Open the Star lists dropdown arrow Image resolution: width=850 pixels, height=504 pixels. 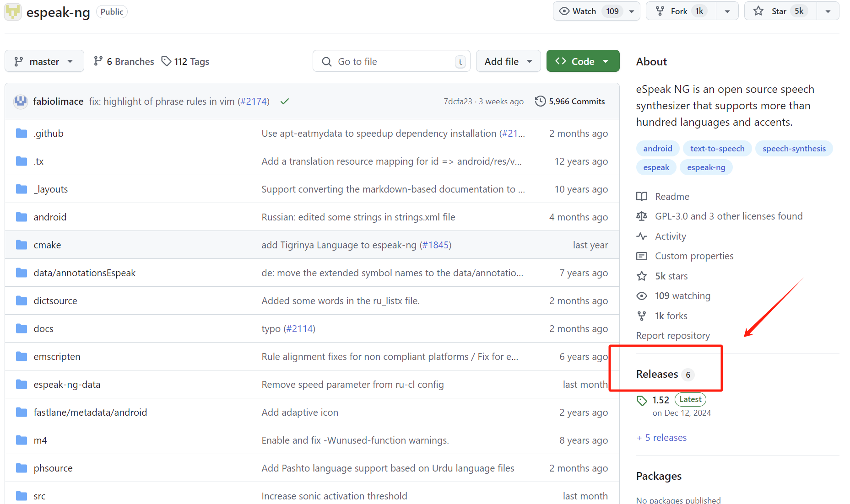point(828,11)
